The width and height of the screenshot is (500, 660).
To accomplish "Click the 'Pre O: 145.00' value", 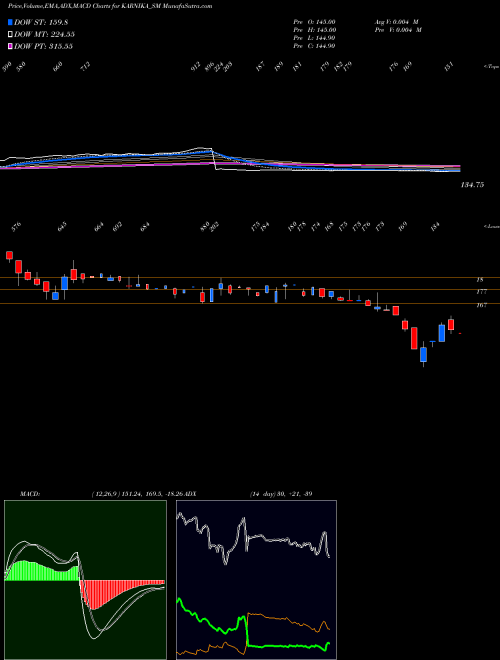I will (314, 22).
